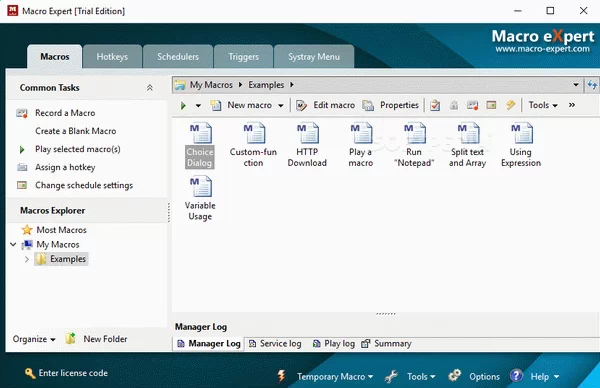Switch to the Hotkeys tab

coord(112,57)
